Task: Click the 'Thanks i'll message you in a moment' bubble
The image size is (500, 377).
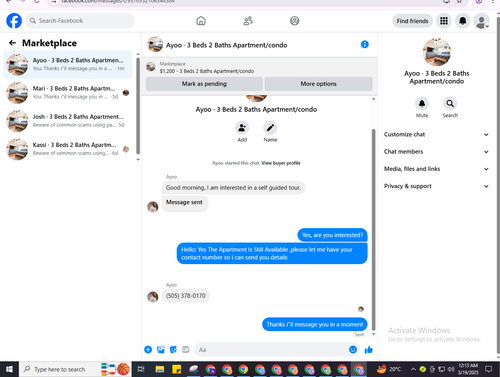Action: [315, 324]
